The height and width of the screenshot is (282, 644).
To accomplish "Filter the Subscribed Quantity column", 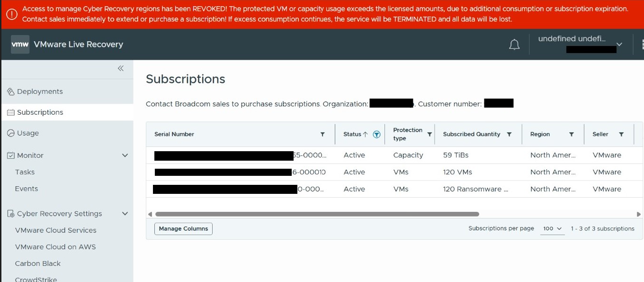I will 509,134.
